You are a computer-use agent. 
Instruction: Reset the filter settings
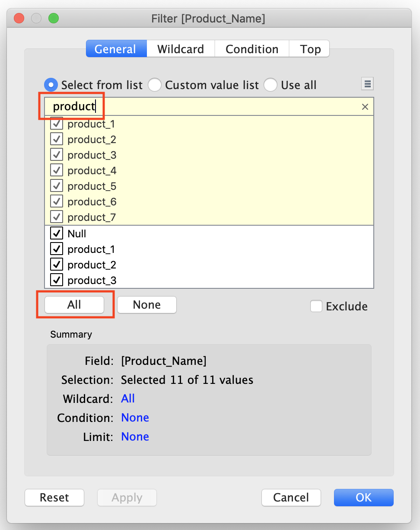pos(54,498)
